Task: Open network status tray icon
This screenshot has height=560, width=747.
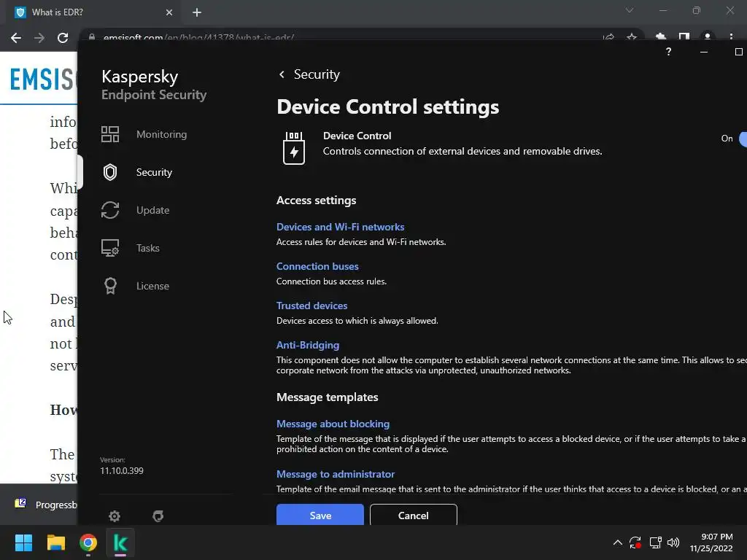Action: click(656, 542)
